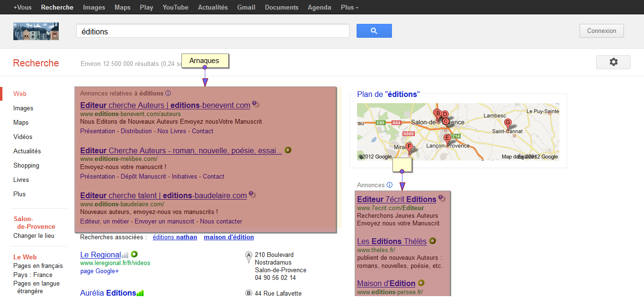Image resolution: width=644 pixels, height=298 pixels.
Task: Switch to Livres in the left sidebar
Action: 21,180
